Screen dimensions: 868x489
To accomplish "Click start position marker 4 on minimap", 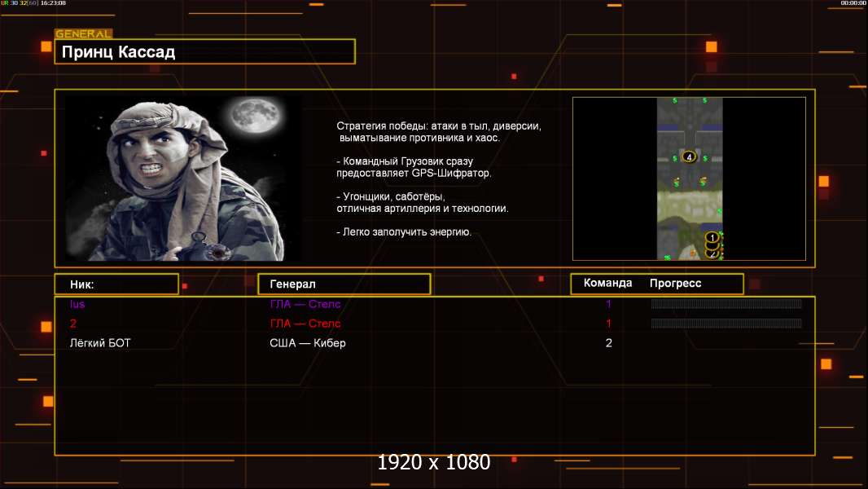I will click(689, 157).
